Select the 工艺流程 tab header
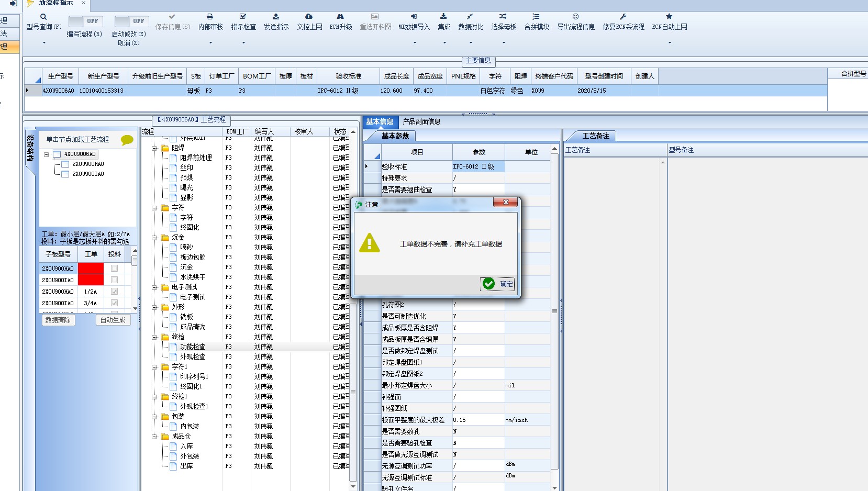This screenshot has height=491, width=868. tap(191, 120)
